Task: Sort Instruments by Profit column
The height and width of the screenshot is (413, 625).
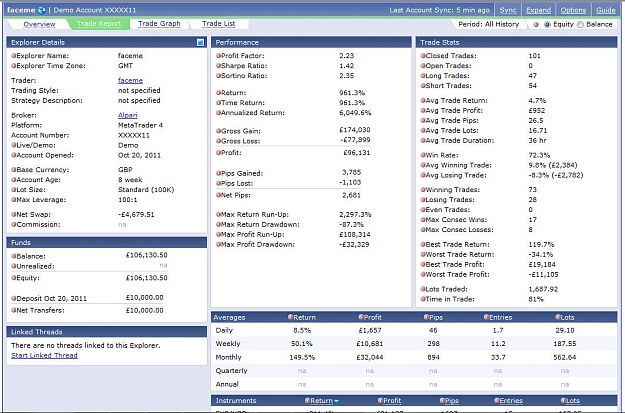Action: click(392, 401)
